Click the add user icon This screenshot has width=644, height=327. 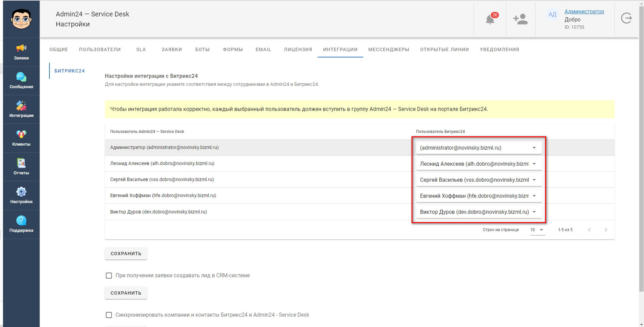click(521, 19)
